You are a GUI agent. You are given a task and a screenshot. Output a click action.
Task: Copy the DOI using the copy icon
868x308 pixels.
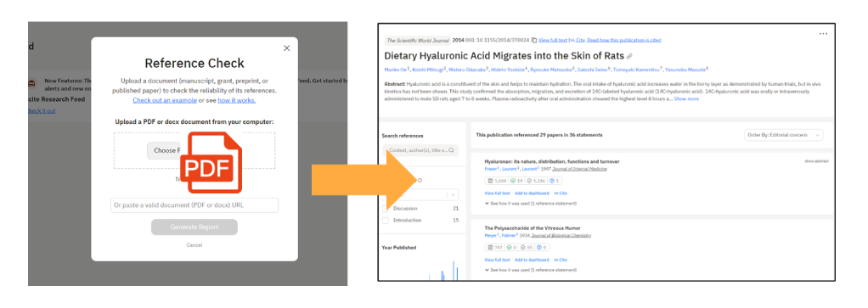click(x=533, y=40)
